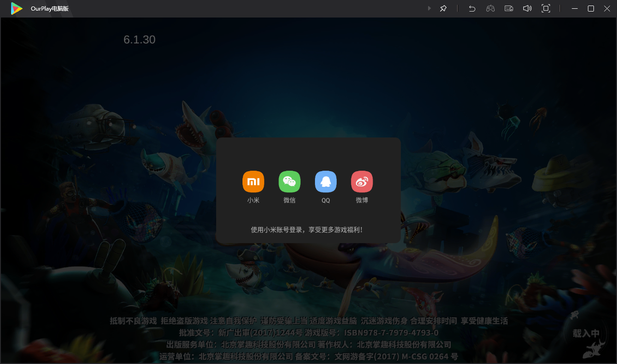Click the 批准文号 approval number line

point(308,333)
